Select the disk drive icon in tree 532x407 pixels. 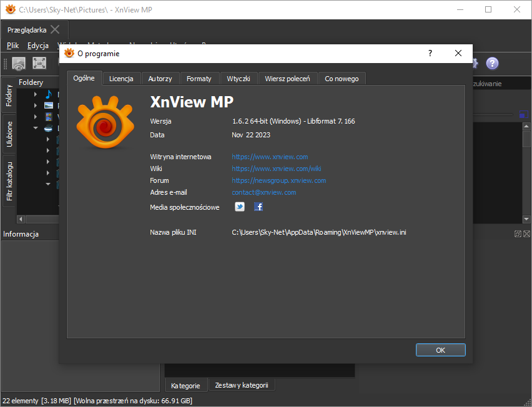point(49,128)
